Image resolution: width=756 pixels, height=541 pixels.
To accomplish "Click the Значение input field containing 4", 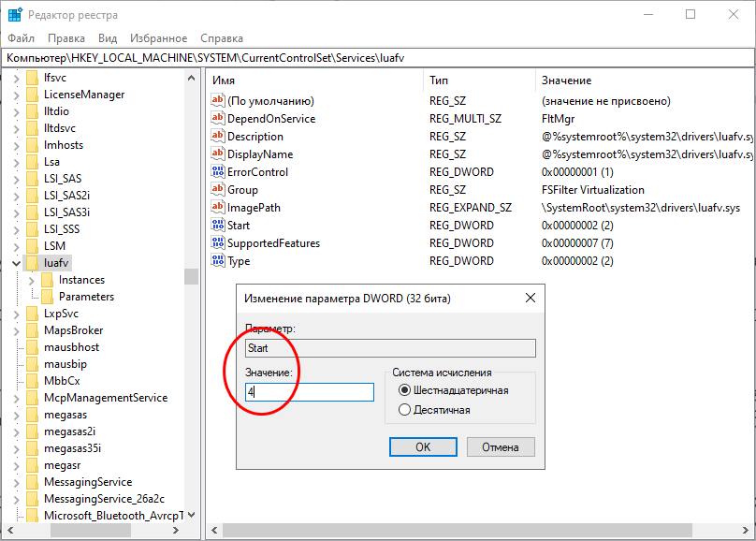I will (310, 392).
